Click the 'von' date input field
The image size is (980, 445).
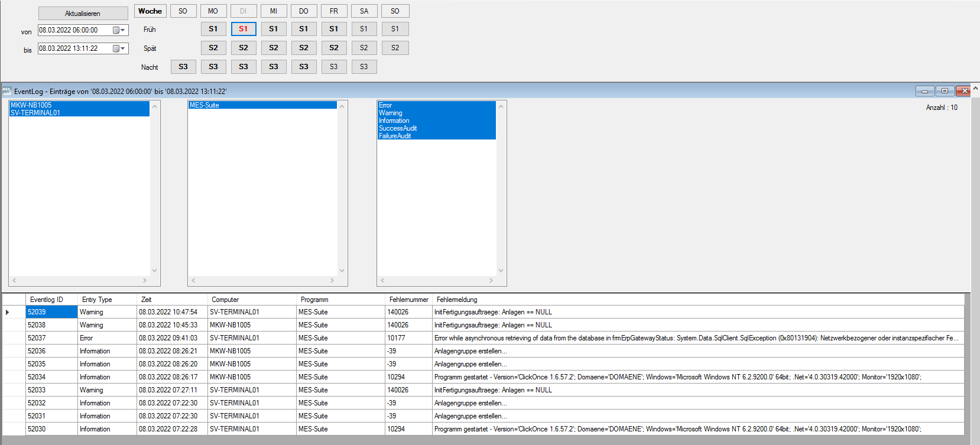click(74, 30)
